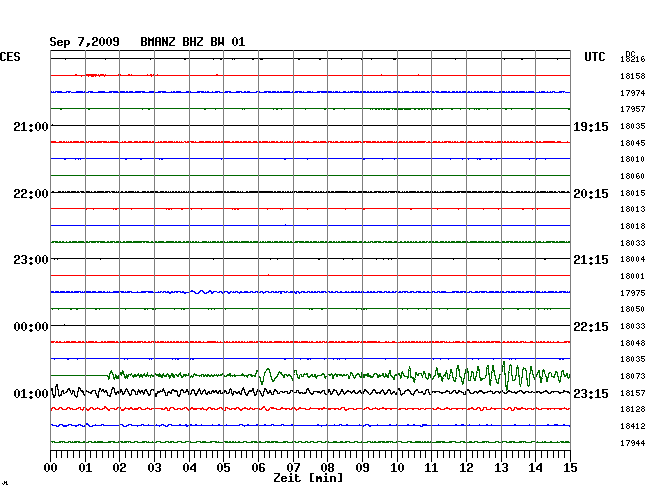
Task: Click the DC value 18050
Action: pos(633,309)
